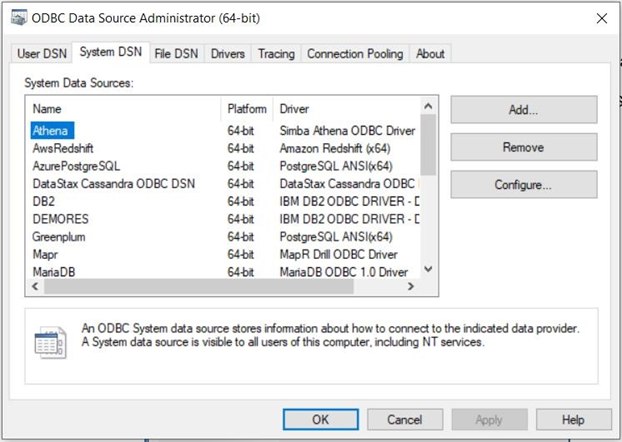Screen dimensions: 622x442
Task: Select the AwsRedshift data source
Action: [x=64, y=147]
